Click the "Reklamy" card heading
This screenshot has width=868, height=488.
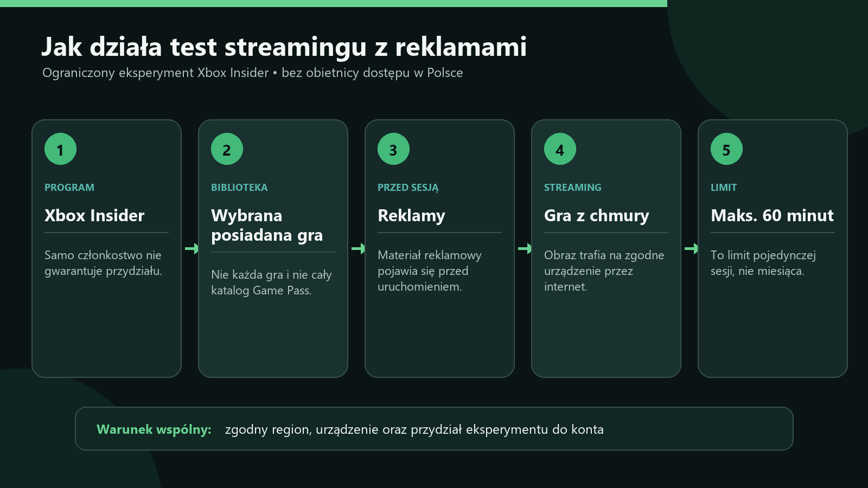click(x=411, y=216)
